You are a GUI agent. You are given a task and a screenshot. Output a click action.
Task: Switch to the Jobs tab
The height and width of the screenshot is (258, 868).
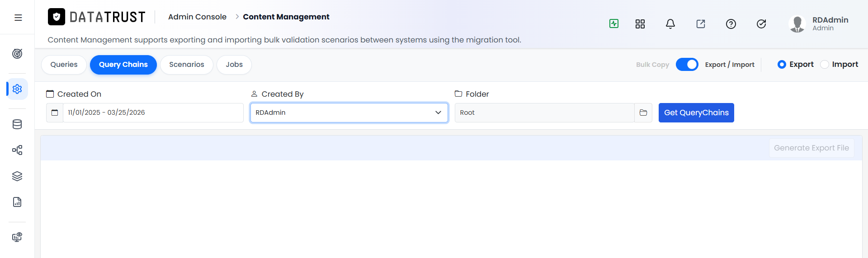pos(234,65)
